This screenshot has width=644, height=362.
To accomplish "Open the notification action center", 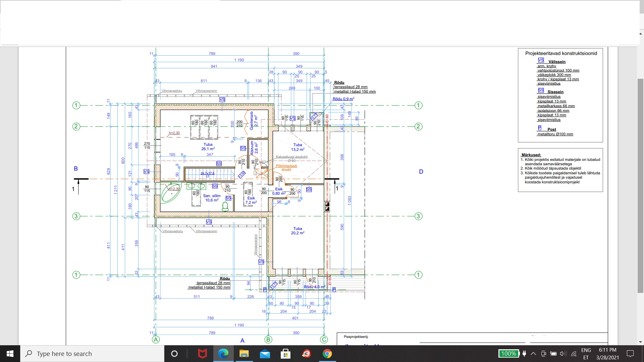I will [630, 354].
